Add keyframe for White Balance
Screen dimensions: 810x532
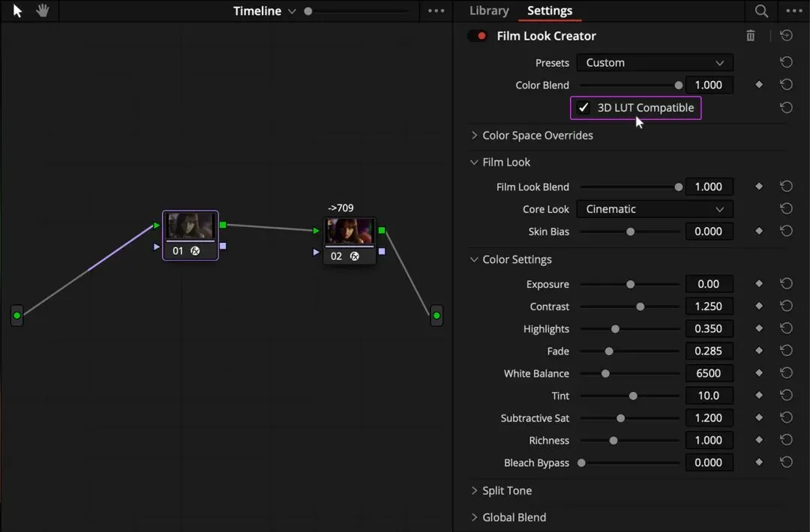click(759, 373)
